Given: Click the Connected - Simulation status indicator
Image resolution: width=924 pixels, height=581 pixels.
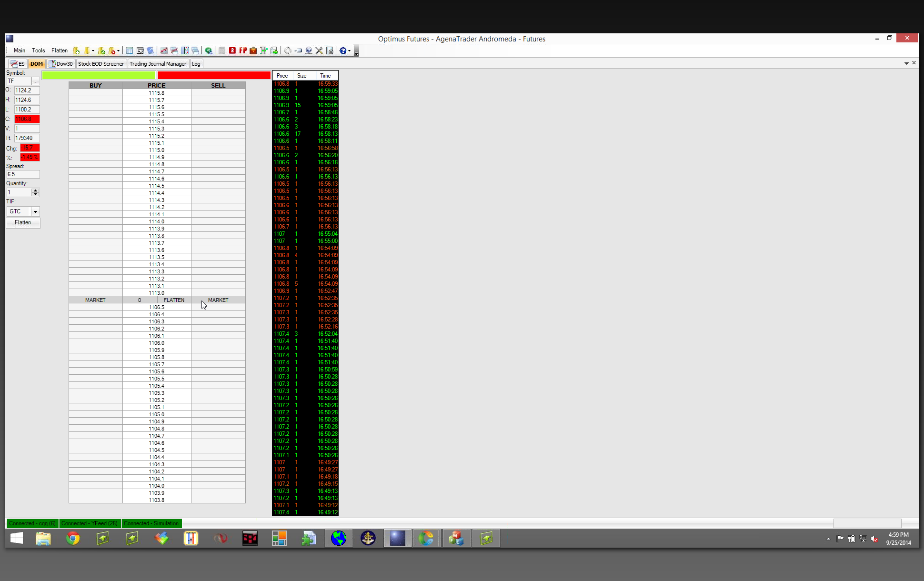Looking at the screenshot, I should coord(151,523).
